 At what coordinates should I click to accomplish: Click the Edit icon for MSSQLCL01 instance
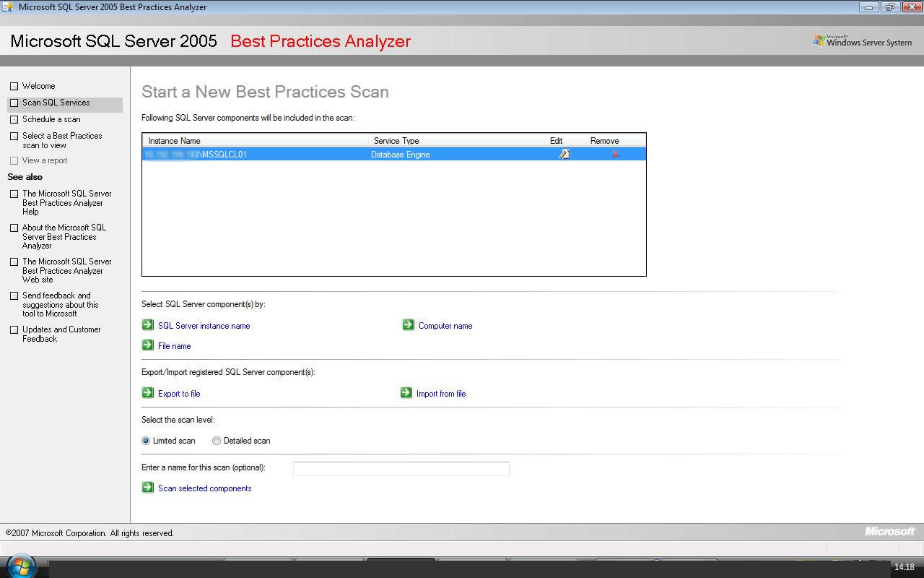tap(565, 154)
